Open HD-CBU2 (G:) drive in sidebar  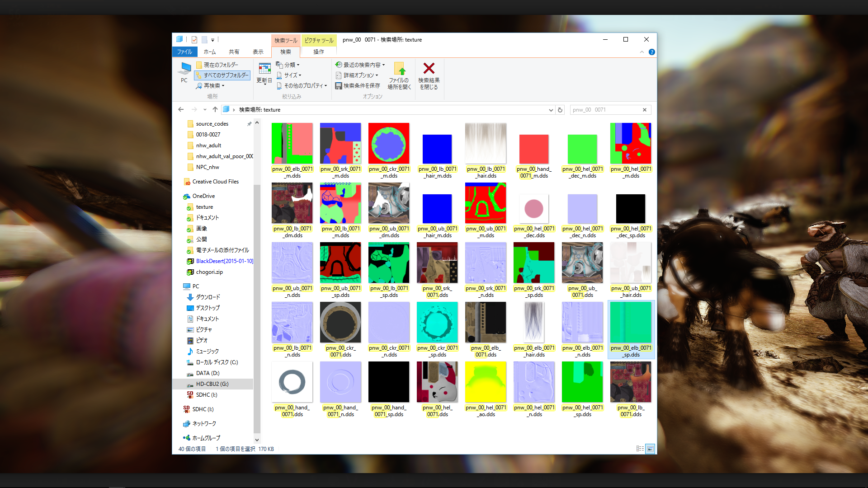coord(212,384)
